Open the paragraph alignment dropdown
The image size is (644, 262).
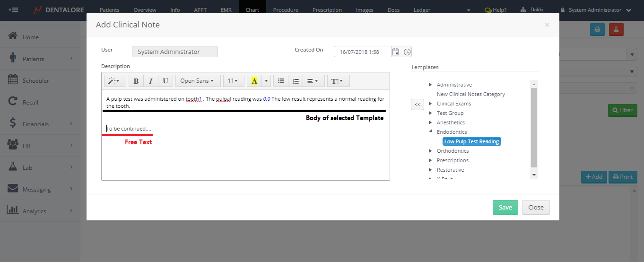tap(313, 81)
